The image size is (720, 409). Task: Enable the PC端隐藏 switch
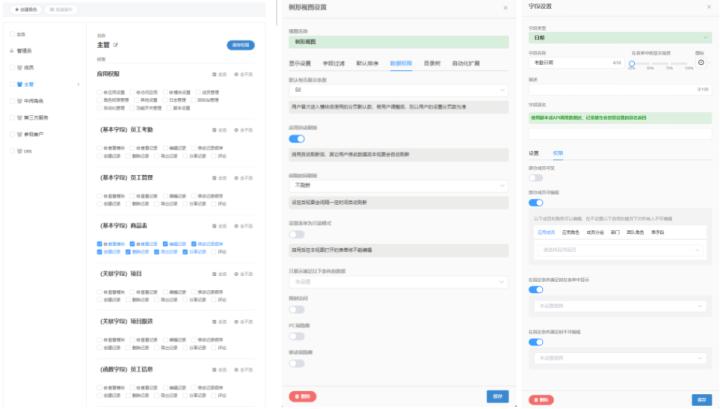click(297, 336)
